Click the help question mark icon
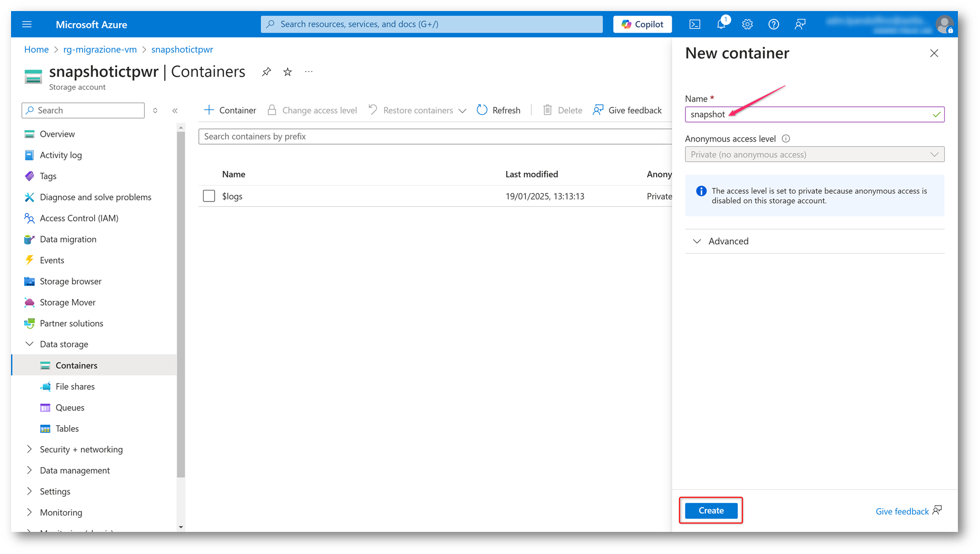Screen dimensions: 980x554 point(773,24)
